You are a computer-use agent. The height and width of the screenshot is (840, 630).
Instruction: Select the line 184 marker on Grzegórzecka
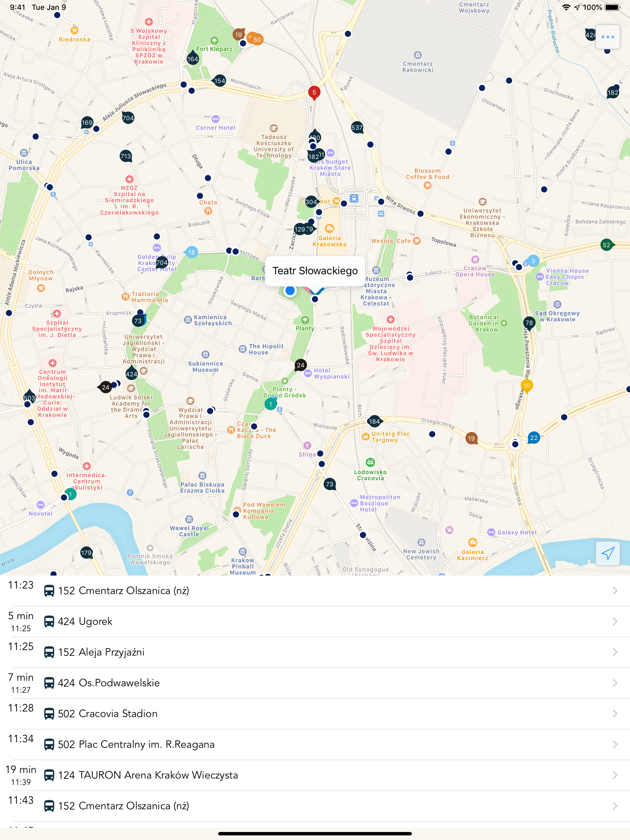(x=374, y=421)
